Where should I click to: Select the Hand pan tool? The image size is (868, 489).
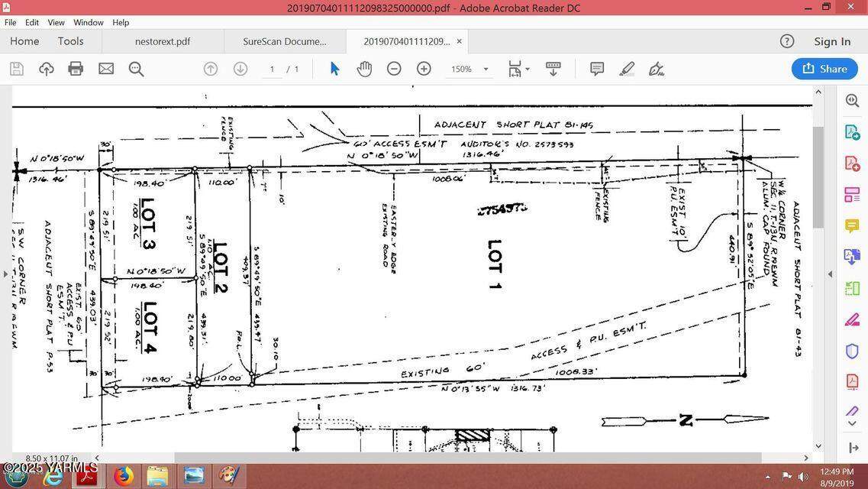364,69
